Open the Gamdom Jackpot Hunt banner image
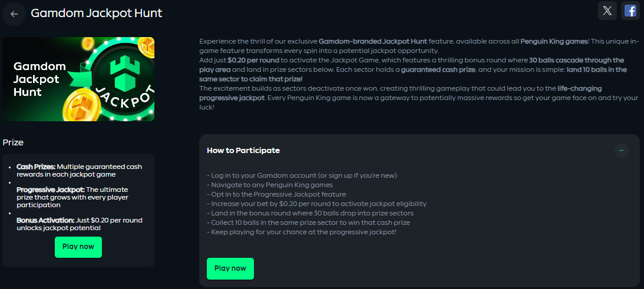644x289 pixels. tap(78, 79)
